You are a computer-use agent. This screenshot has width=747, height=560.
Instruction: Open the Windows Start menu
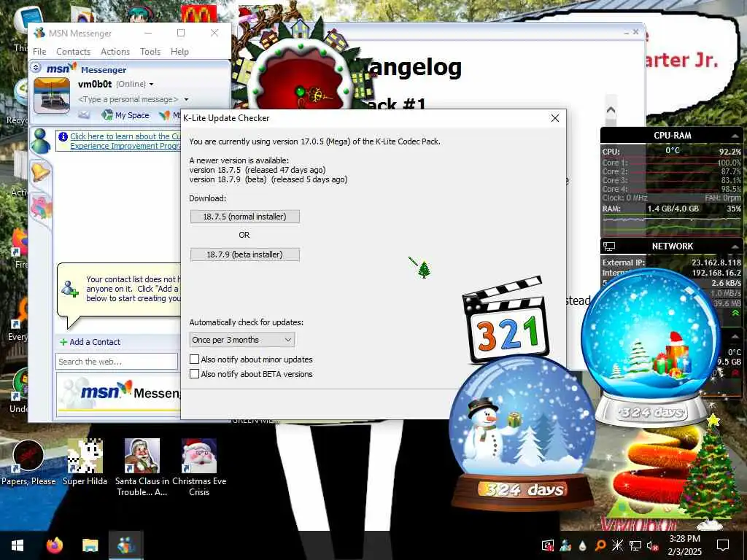(x=18, y=545)
